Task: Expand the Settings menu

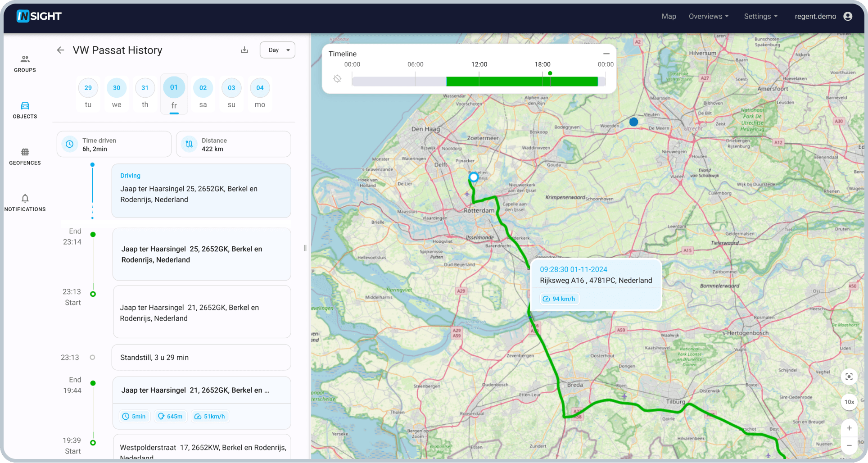Action: (x=760, y=16)
